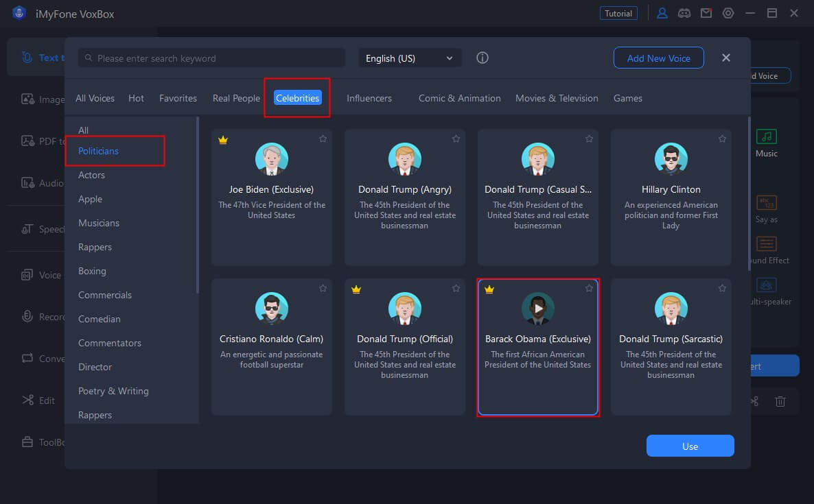Favorite the Donald Trump (Casual S... voice star

(589, 139)
